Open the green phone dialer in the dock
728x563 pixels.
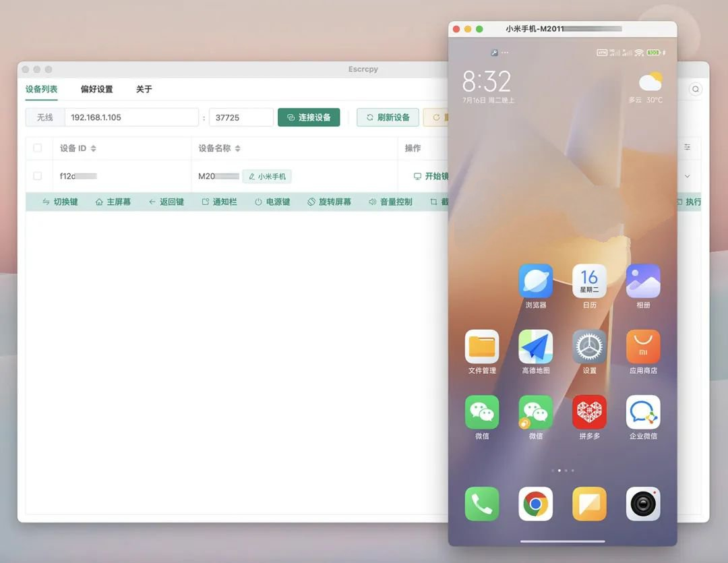tap(482, 504)
